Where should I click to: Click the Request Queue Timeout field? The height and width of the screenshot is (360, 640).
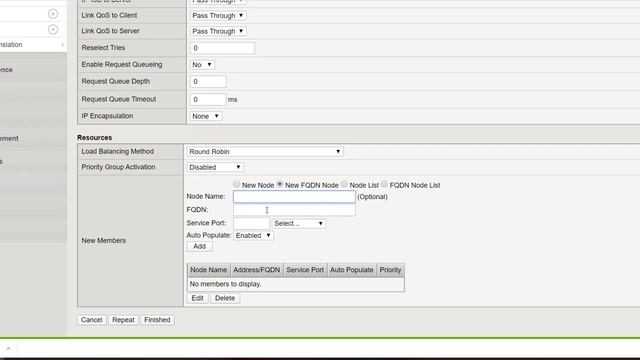pos(208,99)
